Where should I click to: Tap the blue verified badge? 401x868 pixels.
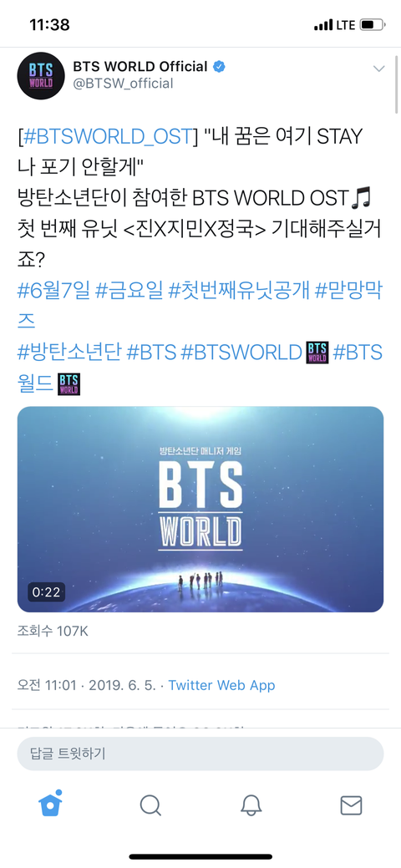(x=219, y=67)
